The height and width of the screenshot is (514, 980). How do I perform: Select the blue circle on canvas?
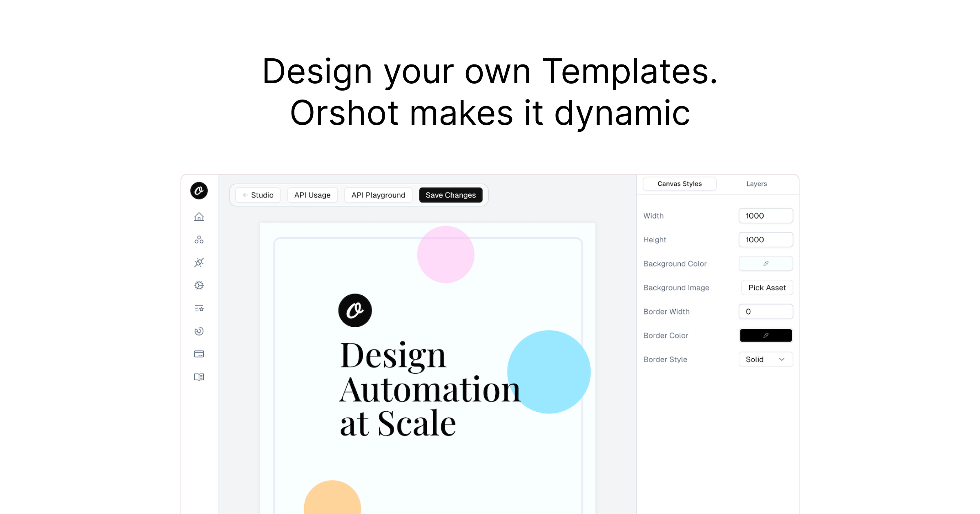549,372
